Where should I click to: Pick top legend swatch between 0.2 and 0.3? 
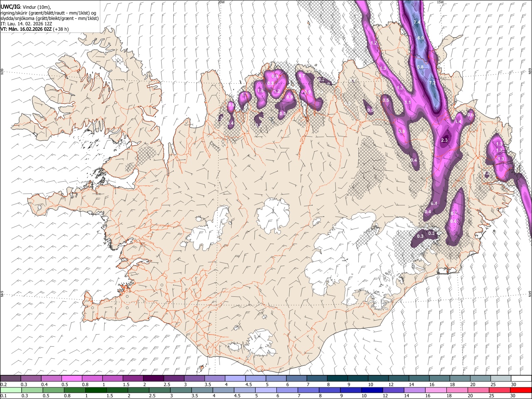coord(10,378)
